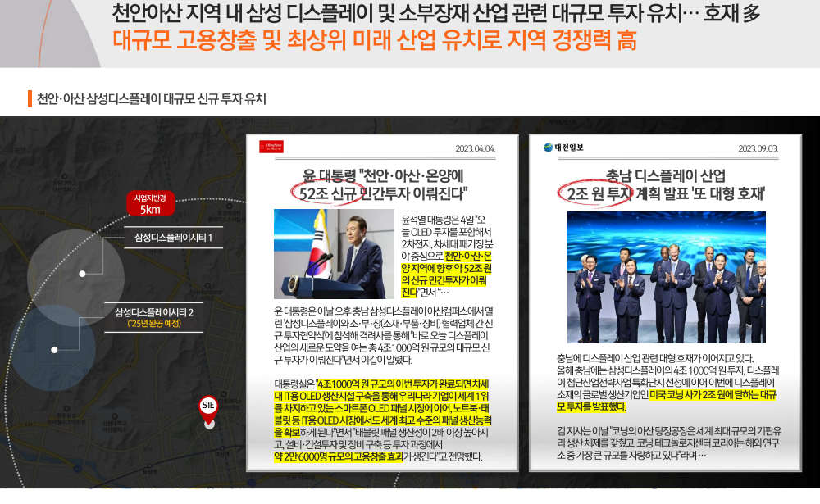Click '민간투자 이뤄진다"' headline text
820x504 pixels.
[413, 194]
